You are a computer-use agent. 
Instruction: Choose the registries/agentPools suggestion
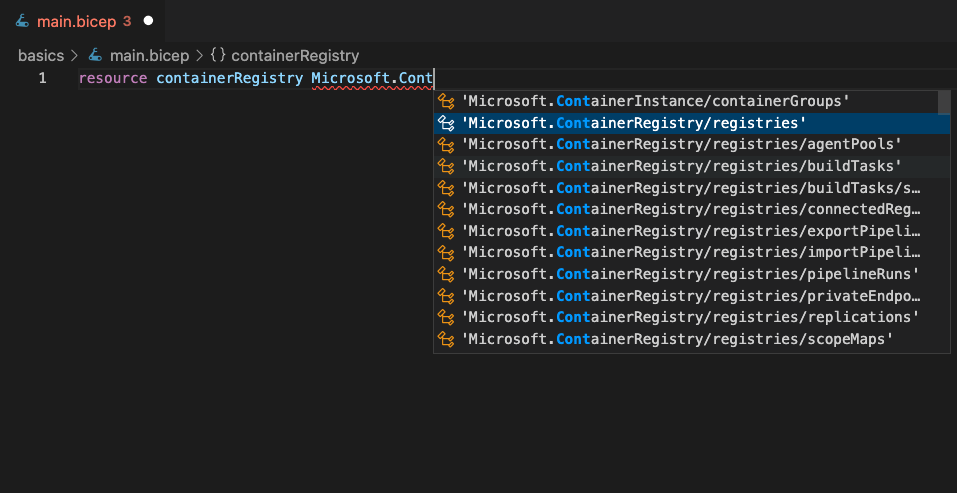point(692,145)
